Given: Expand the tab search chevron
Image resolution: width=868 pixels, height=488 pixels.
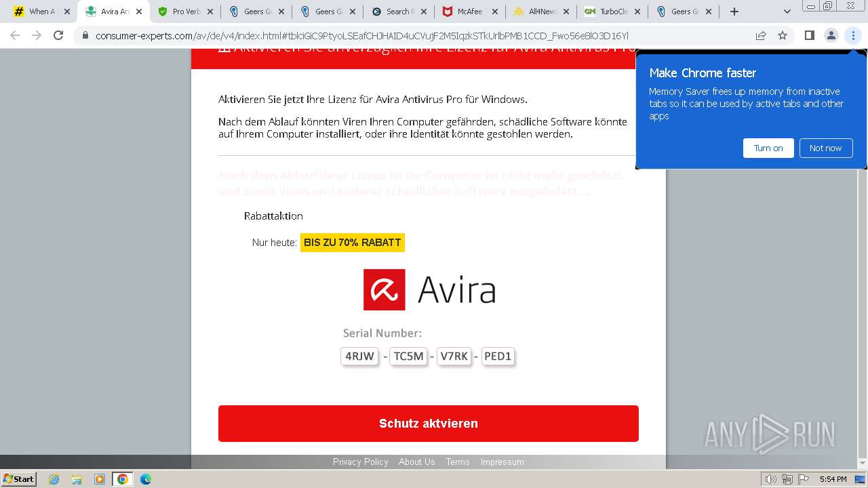Looking at the screenshot, I should click(x=787, y=12).
